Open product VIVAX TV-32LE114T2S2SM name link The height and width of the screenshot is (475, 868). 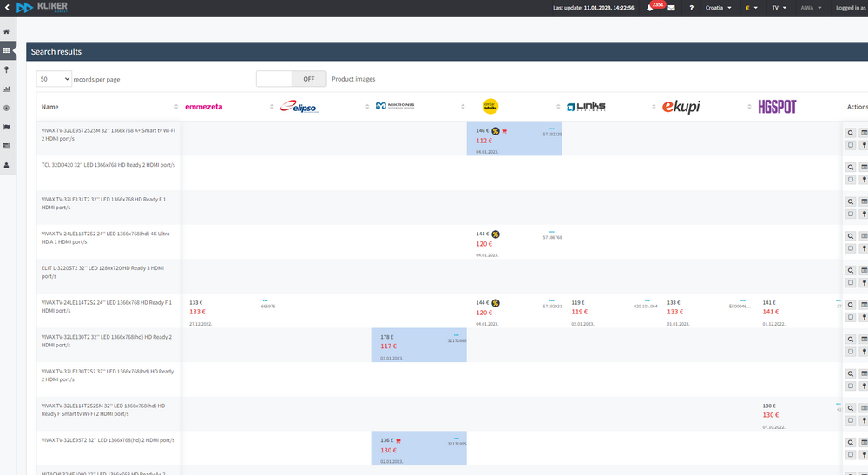pyautogui.click(x=103, y=410)
